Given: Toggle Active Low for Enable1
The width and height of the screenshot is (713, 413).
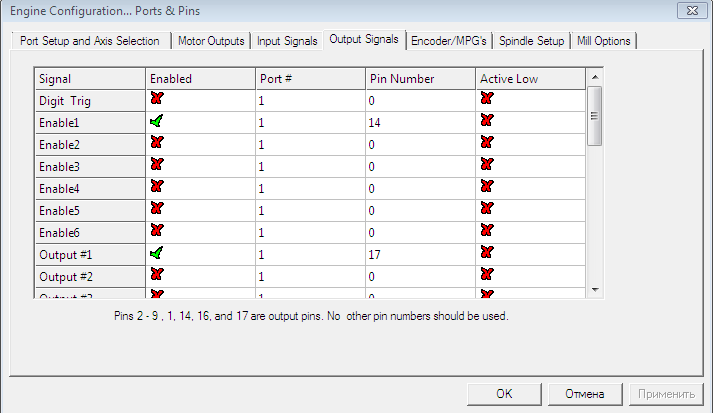Looking at the screenshot, I should coord(486,121).
